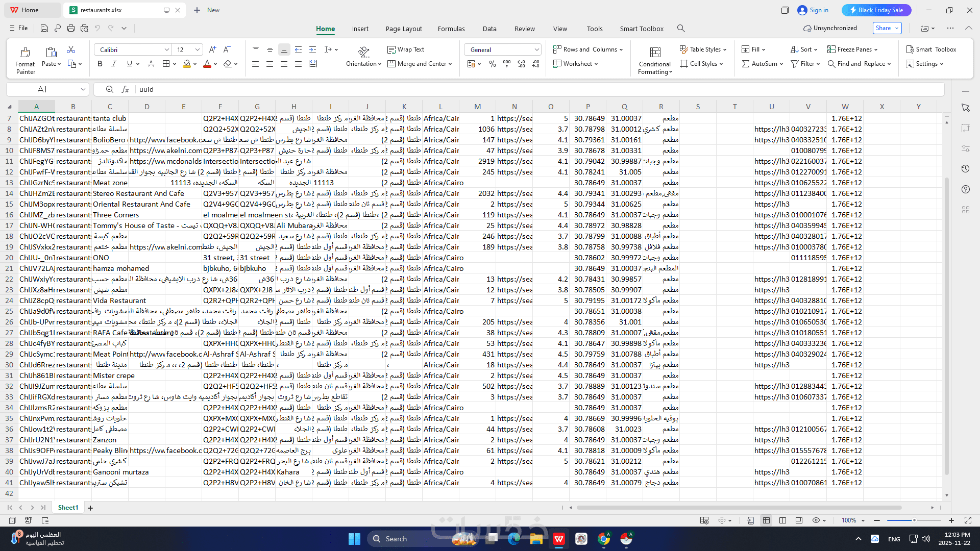The width and height of the screenshot is (980, 551).
Task: Open the Freeze Panes dropdown
Action: point(852,49)
